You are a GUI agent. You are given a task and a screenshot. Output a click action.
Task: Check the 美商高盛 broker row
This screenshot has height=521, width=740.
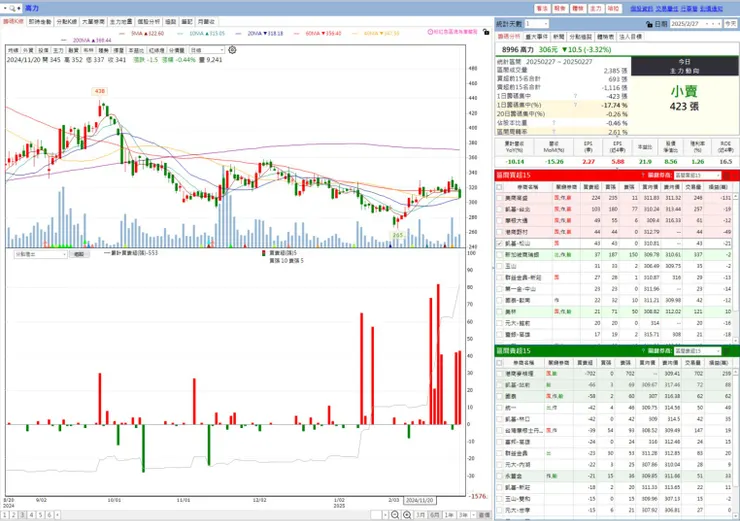[x=499, y=198]
